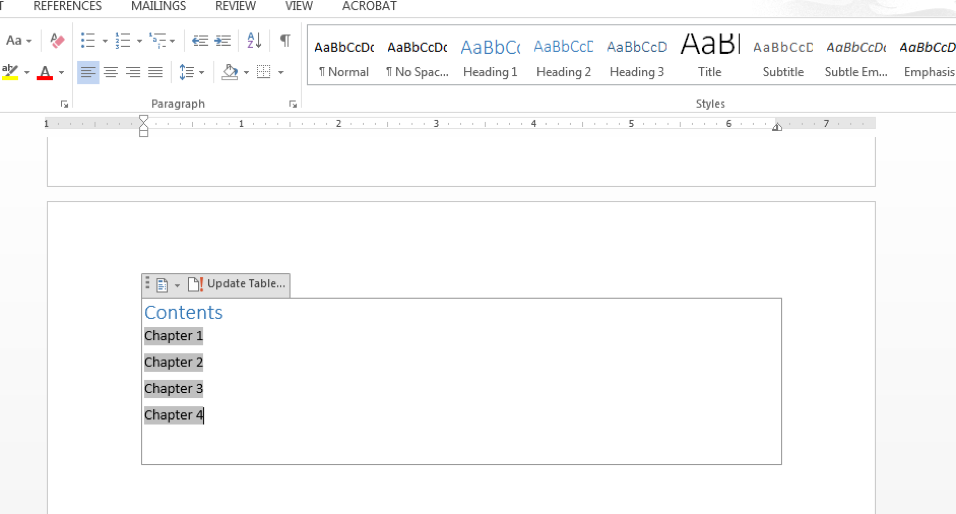Align text to the right
Viewport: 956px width, 514px height.
pos(133,72)
